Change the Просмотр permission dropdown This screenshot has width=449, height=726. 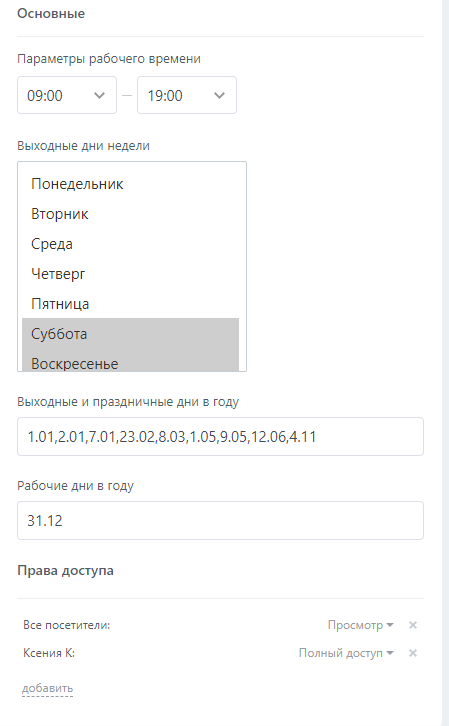point(360,625)
